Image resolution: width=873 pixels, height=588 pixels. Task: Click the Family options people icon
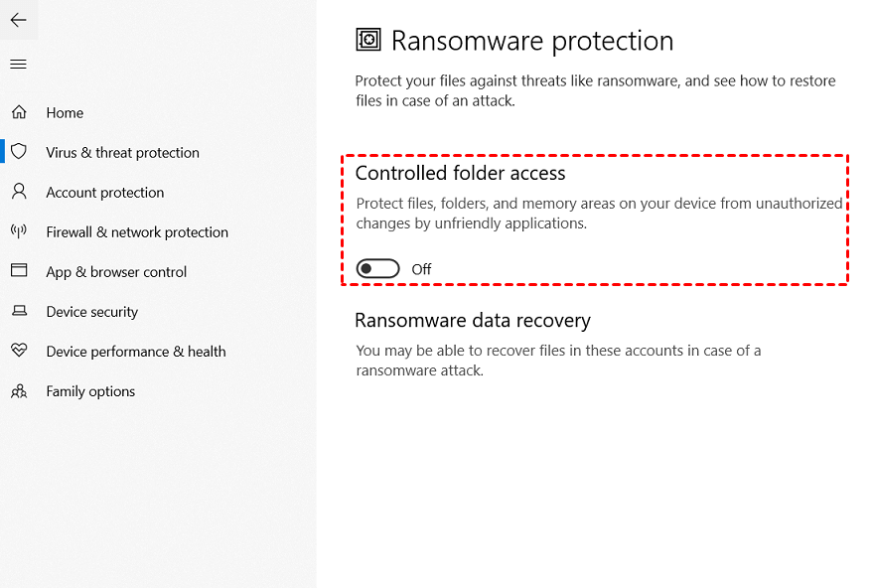(x=19, y=391)
